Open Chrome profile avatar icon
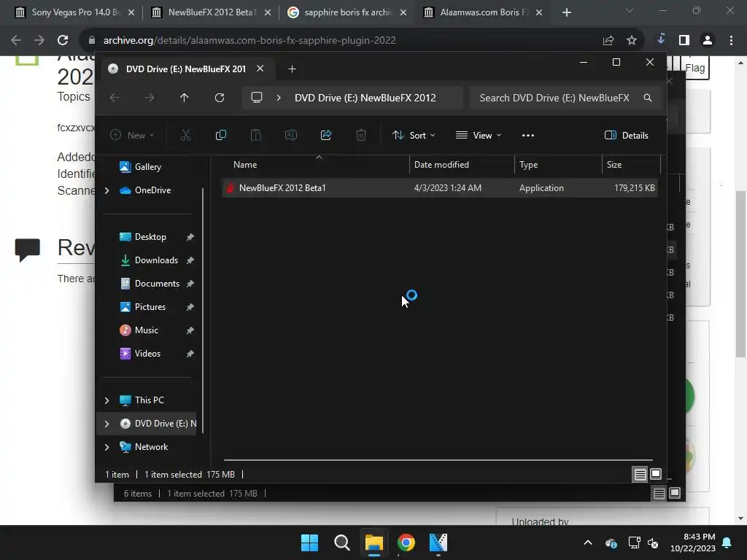Image resolution: width=747 pixels, height=560 pixels. (x=708, y=40)
